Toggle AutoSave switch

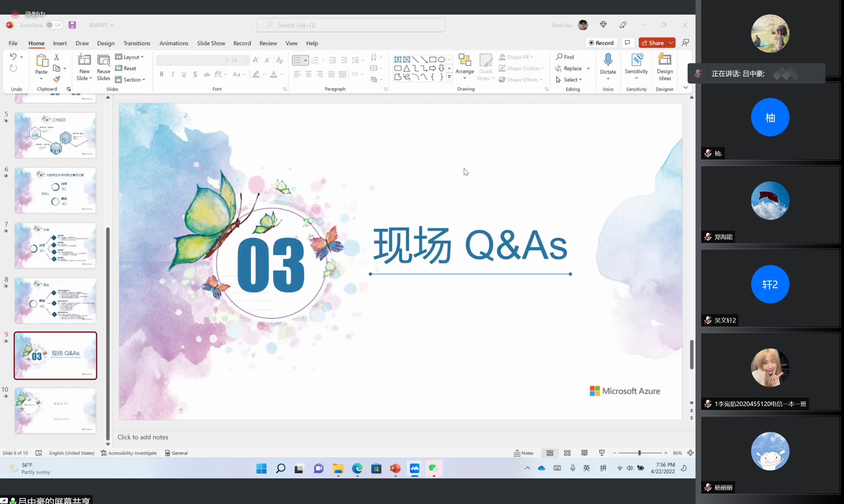click(x=54, y=25)
